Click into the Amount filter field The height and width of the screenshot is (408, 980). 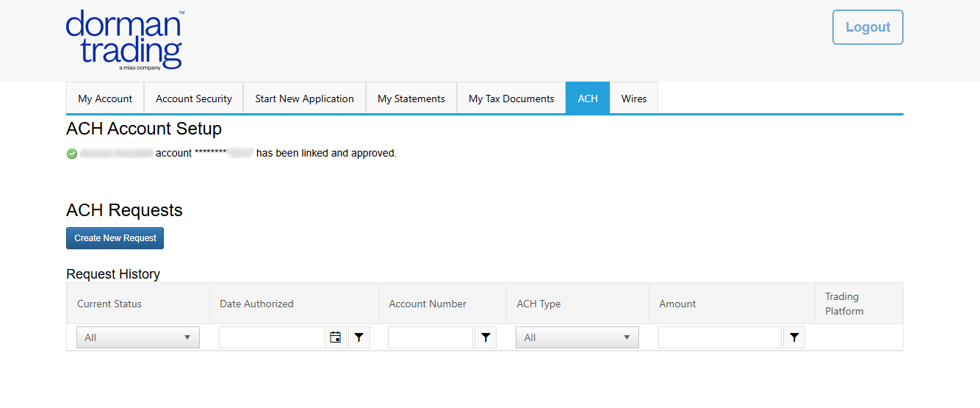pyautogui.click(x=719, y=337)
